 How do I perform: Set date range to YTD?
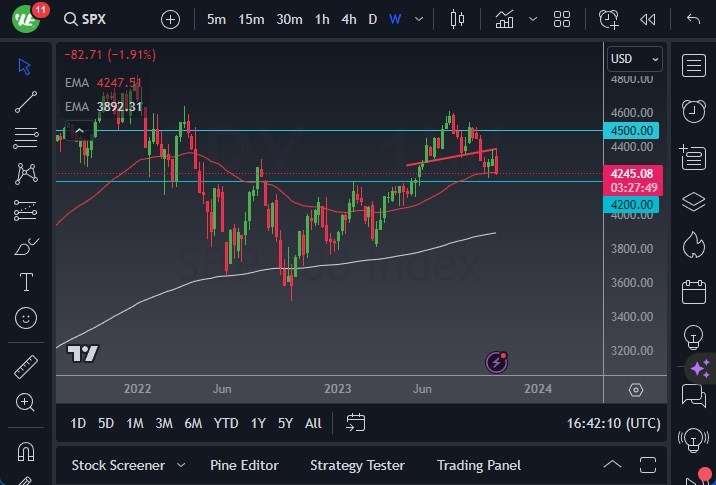click(x=226, y=423)
